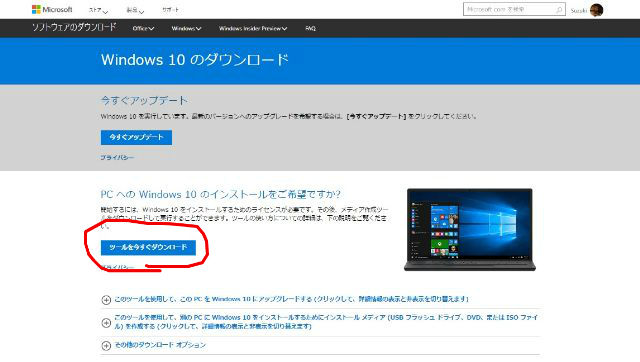The height and width of the screenshot is (362, 640).
Task: Open the サポート link in top bar
Action: (x=170, y=10)
